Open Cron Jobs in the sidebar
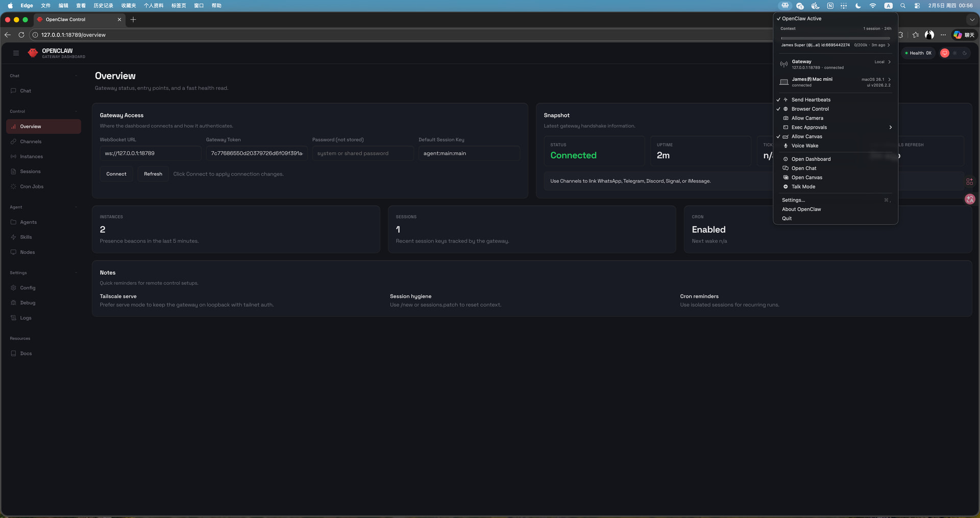 point(32,187)
